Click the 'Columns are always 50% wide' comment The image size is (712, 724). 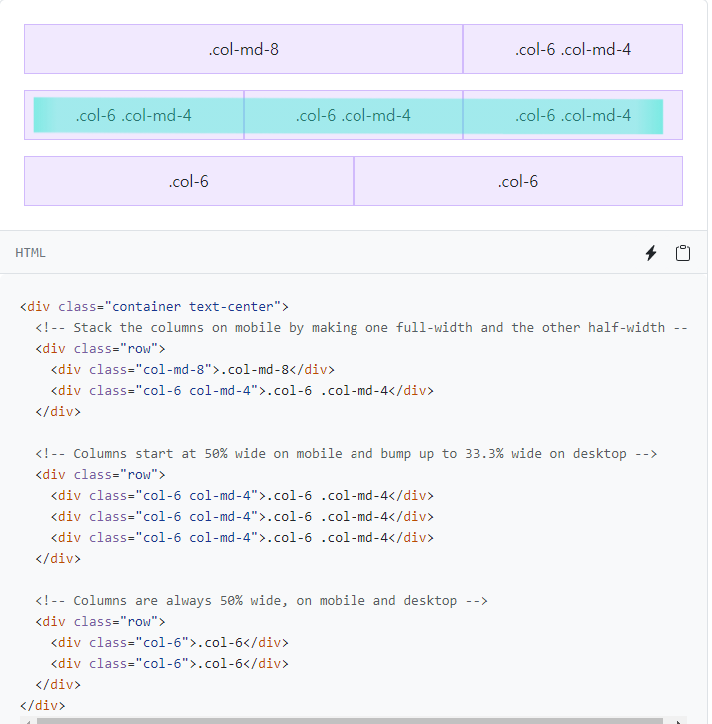click(261, 601)
